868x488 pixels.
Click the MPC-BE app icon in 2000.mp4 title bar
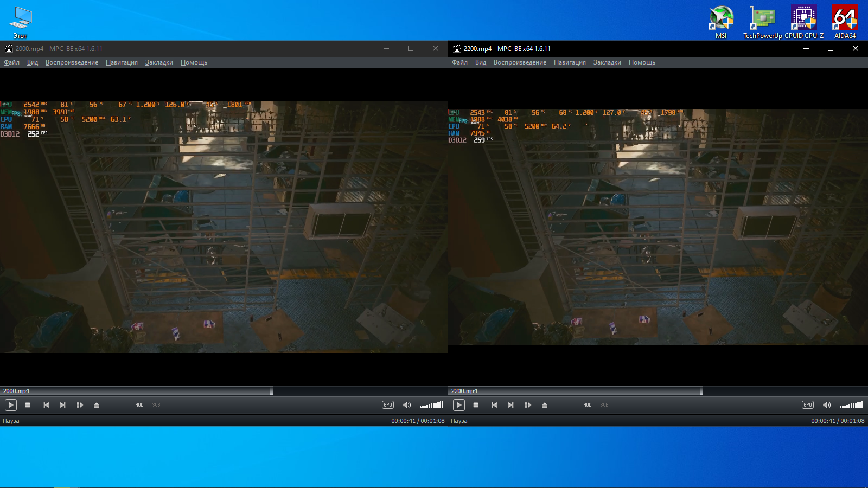tap(9, 48)
